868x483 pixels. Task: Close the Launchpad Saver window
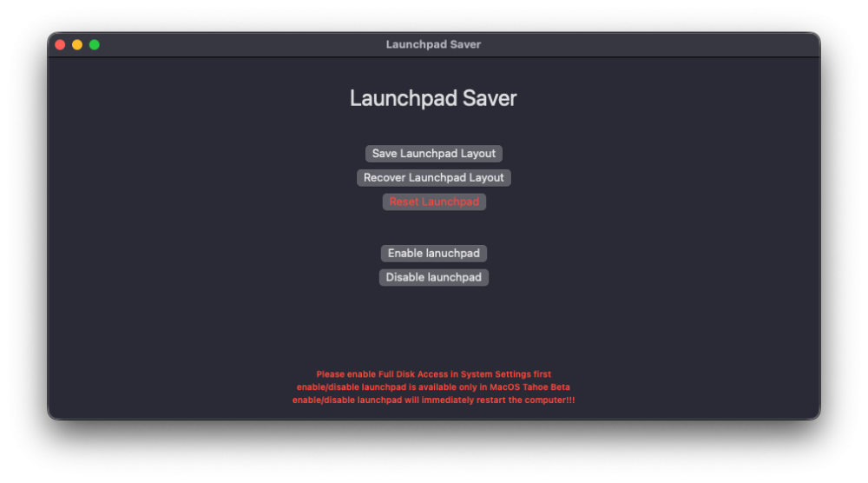[x=61, y=45]
